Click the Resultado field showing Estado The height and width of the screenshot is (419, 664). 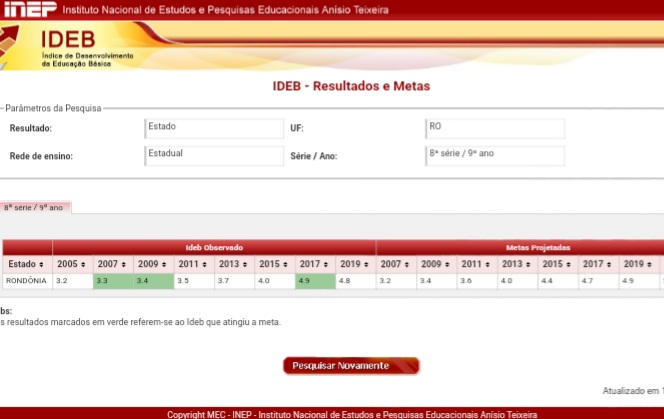coord(214,128)
